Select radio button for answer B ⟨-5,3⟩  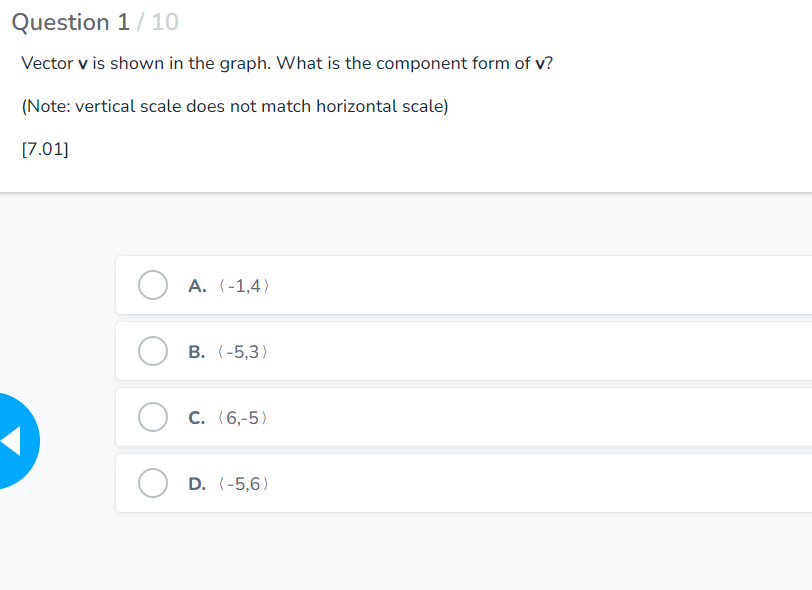click(152, 351)
